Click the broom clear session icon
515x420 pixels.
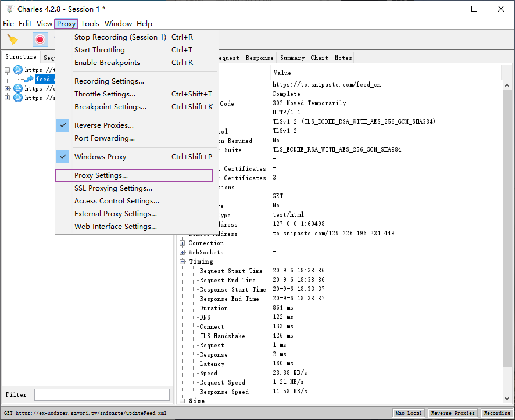click(12, 40)
